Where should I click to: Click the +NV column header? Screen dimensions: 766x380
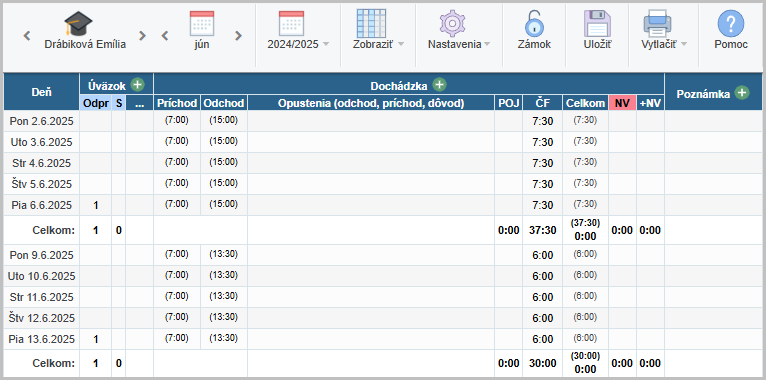(650, 103)
